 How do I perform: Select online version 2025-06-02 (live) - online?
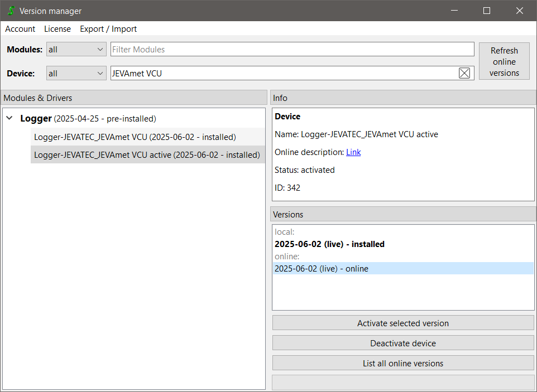tap(404, 269)
